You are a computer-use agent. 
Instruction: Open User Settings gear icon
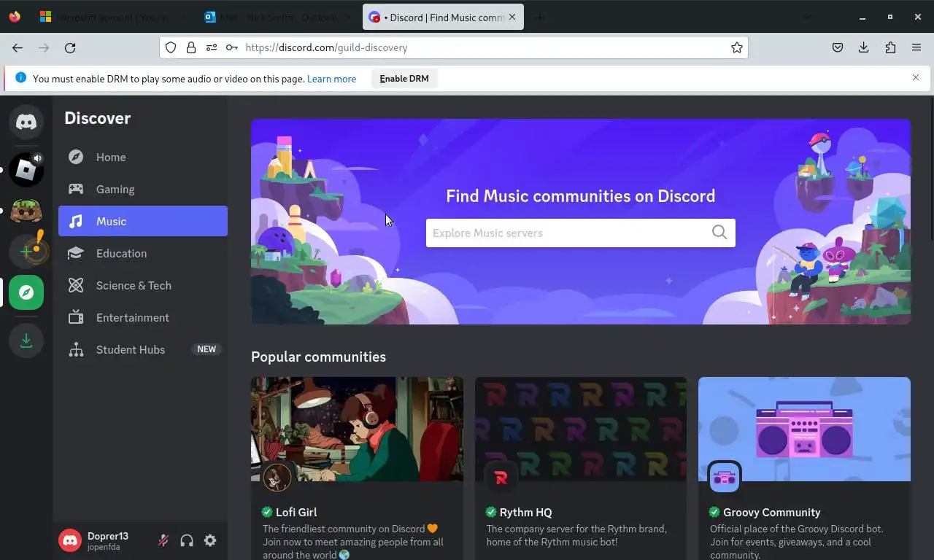[x=210, y=540]
